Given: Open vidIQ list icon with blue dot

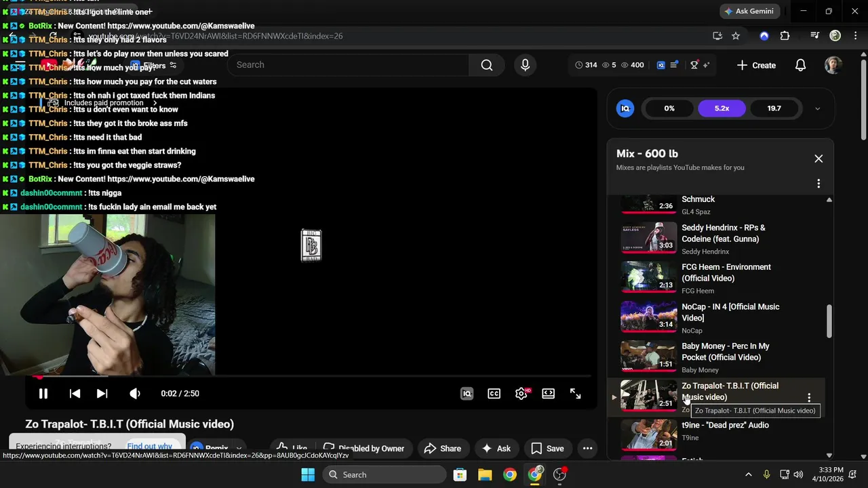Looking at the screenshot, I should [x=674, y=65].
